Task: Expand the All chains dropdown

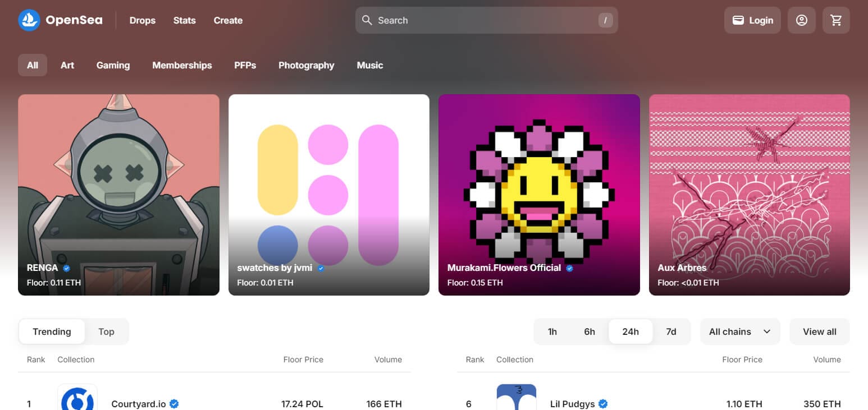Action: pyautogui.click(x=739, y=331)
